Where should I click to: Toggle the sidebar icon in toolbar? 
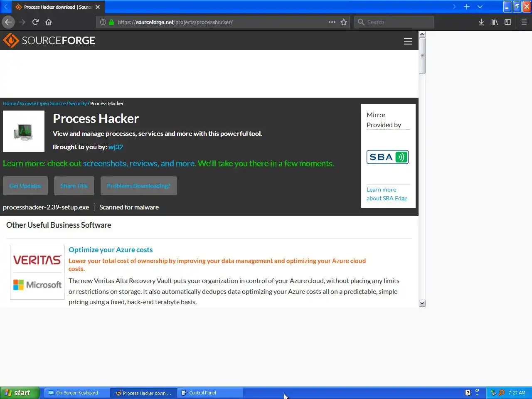[x=508, y=22]
